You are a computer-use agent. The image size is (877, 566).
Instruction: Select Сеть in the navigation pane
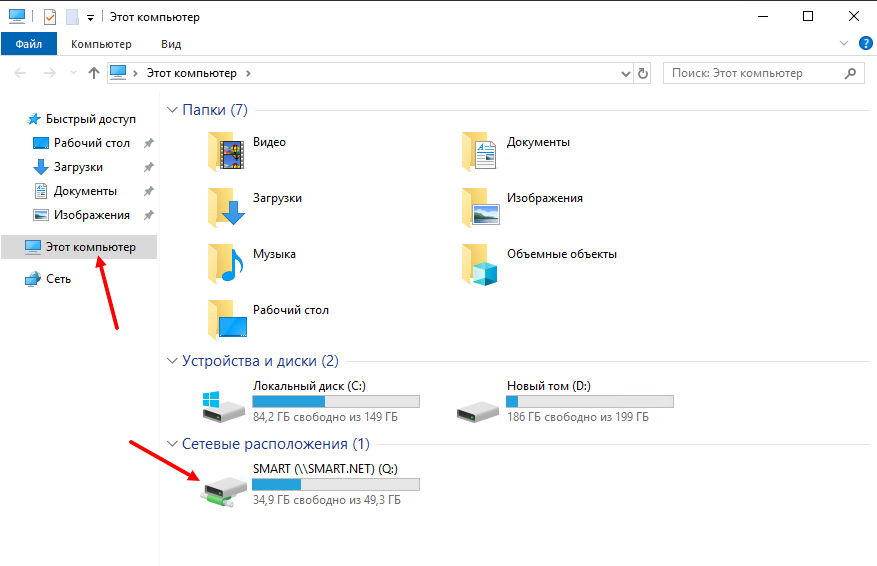58,279
